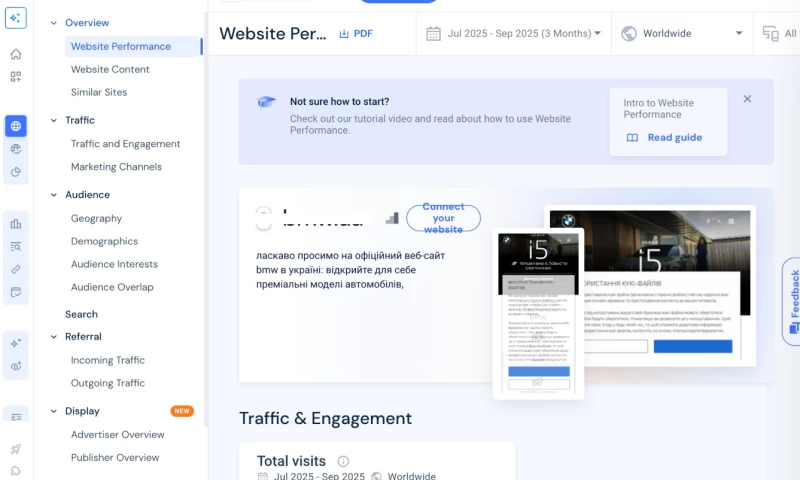Open the Jul 2025 - Sep 2025 date dropdown
Image resolution: width=800 pixels, height=480 pixels.
click(x=514, y=34)
